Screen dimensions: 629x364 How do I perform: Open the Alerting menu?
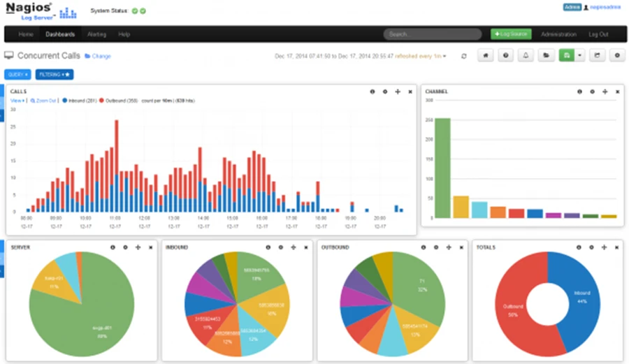tap(96, 34)
